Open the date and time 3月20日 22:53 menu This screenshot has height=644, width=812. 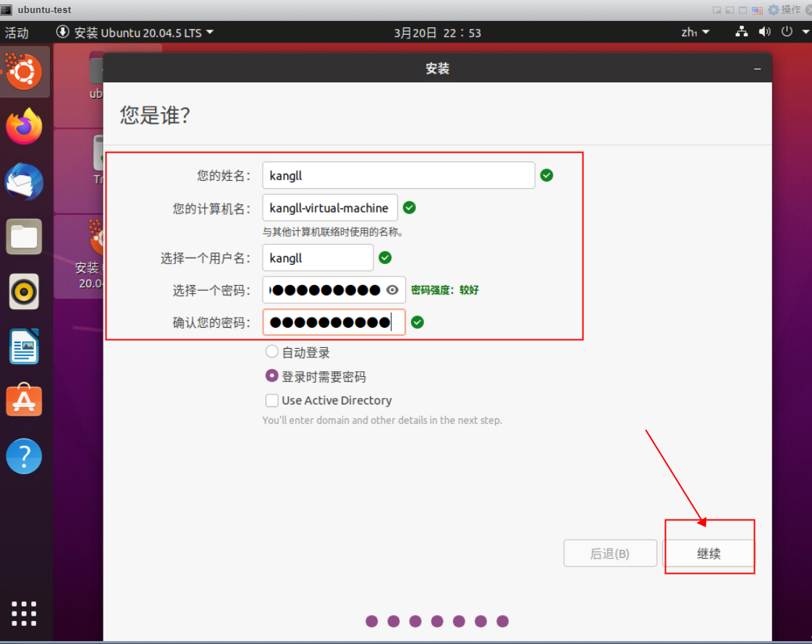(x=438, y=33)
